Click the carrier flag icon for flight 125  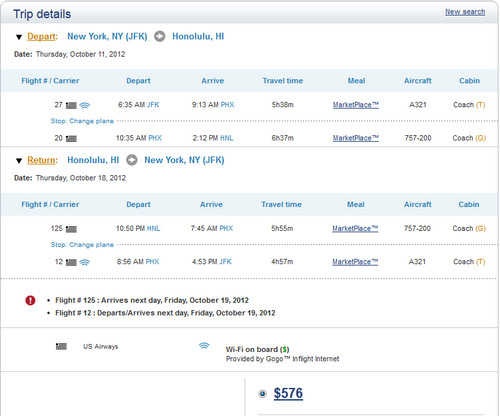coord(71,229)
